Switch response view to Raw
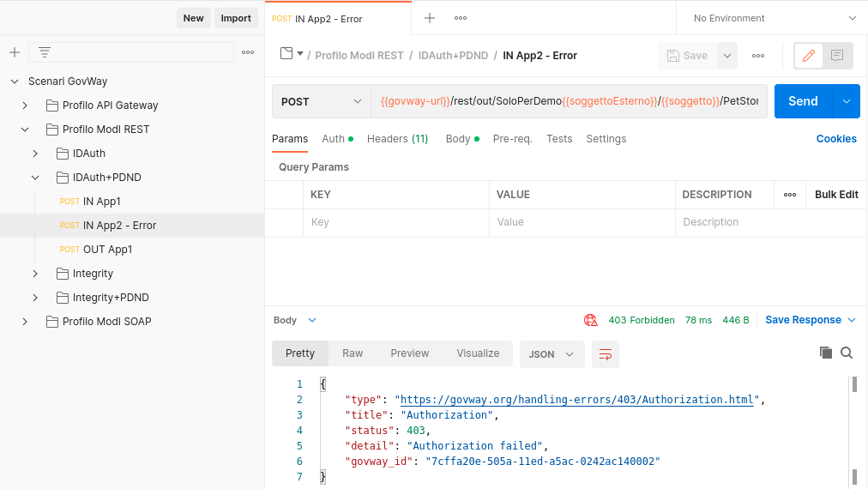Screen dimensions: 868x489 (353, 353)
